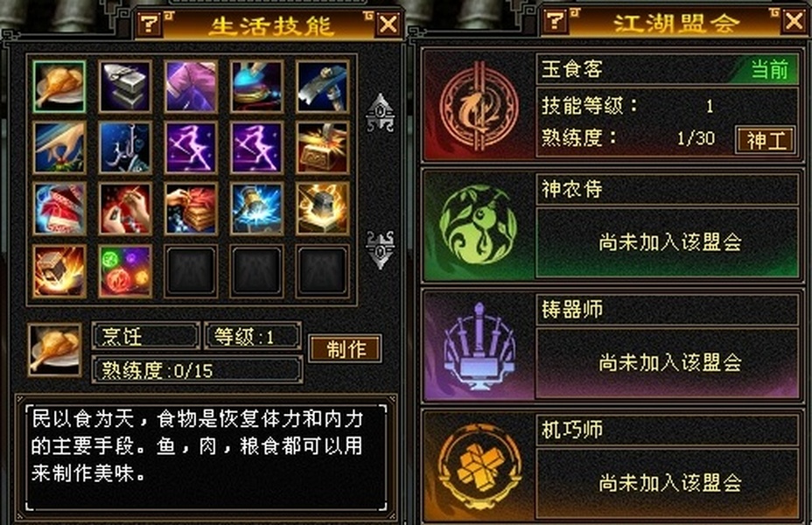812x525 pixels.
Task: Select the cooking chicken leg skill icon
Action: pyautogui.click(x=59, y=87)
